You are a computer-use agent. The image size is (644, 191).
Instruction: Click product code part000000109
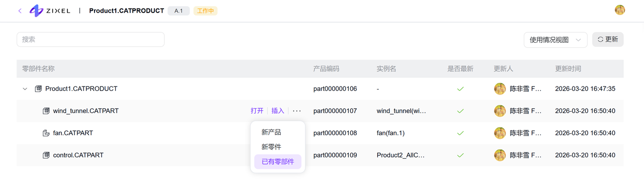(335, 155)
